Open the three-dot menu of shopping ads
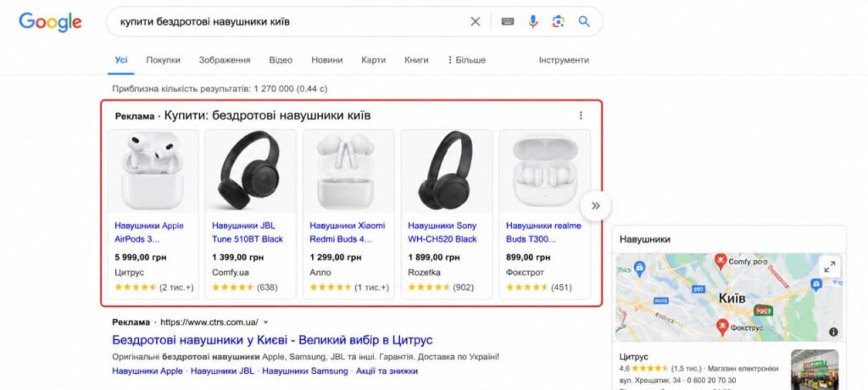 pyautogui.click(x=581, y=116)
